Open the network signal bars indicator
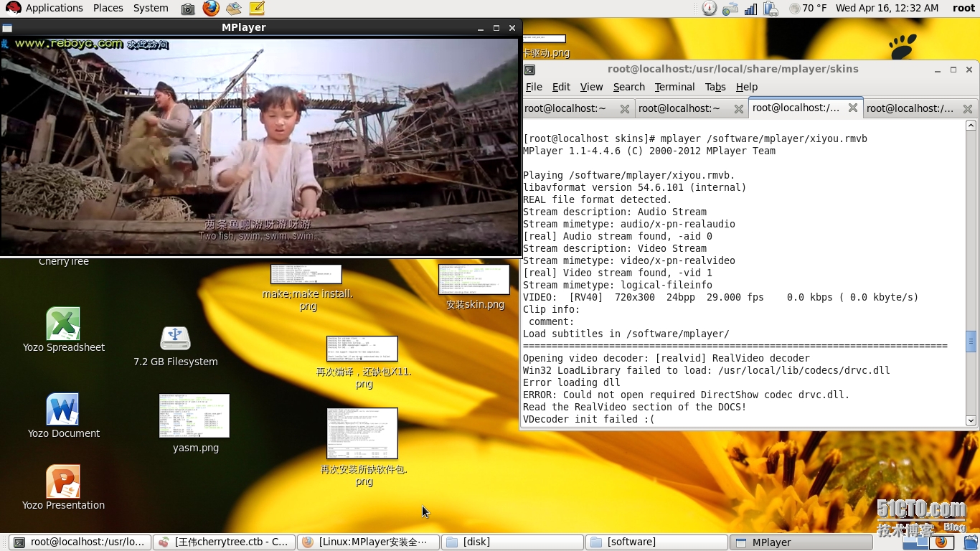 click(x=750, y=9)
